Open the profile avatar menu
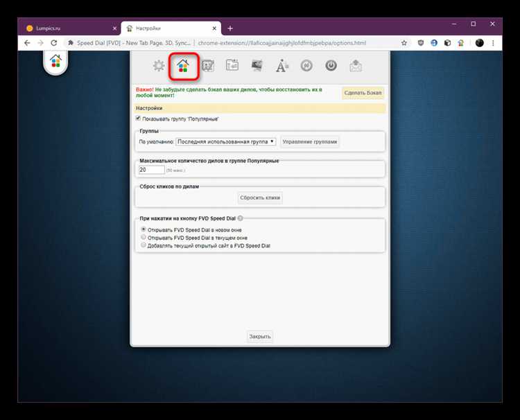Screen dimensions: 520x420 click(479, 43)
